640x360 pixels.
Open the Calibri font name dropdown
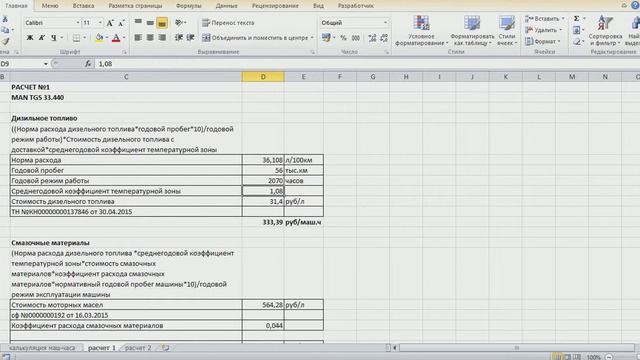78,23
